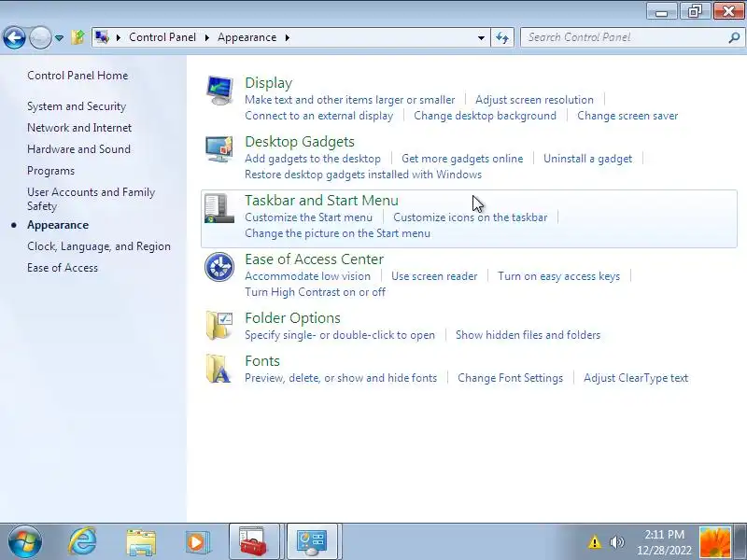The height and width of the screenshot is (560, 747).
Task: Click Connect to an external display
Action: pyautogui.click(x=319, y=116)
